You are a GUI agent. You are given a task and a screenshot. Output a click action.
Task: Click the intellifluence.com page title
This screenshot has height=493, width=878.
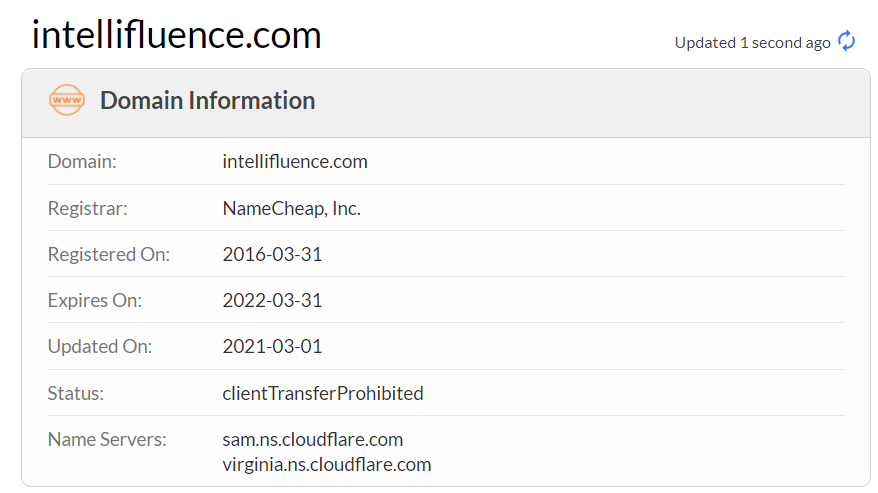pyautogui.click(x=177, y=35)
